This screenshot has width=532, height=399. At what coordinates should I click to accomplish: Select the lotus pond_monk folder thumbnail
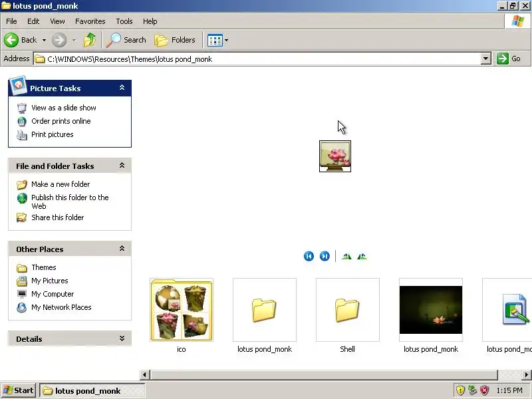[265, 310]
